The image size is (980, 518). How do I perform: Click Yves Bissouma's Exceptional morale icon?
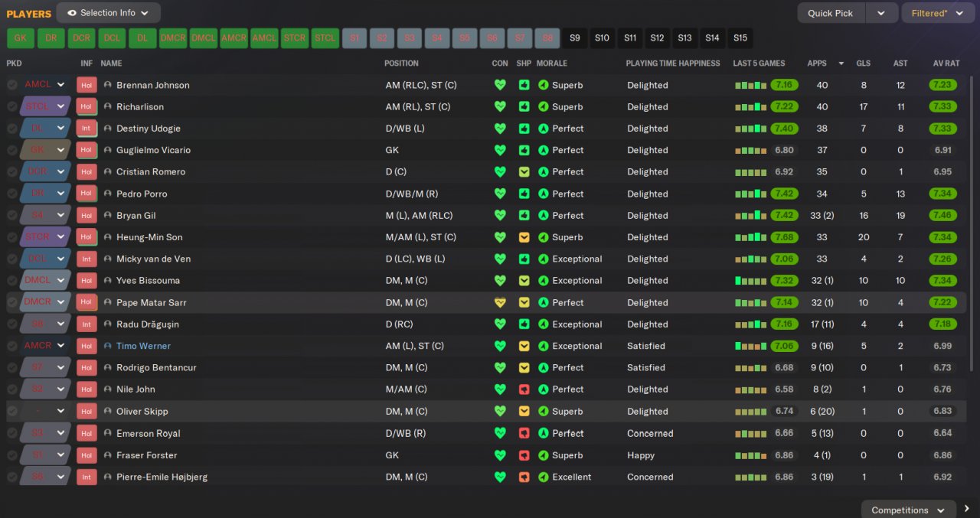click(544, 281)
